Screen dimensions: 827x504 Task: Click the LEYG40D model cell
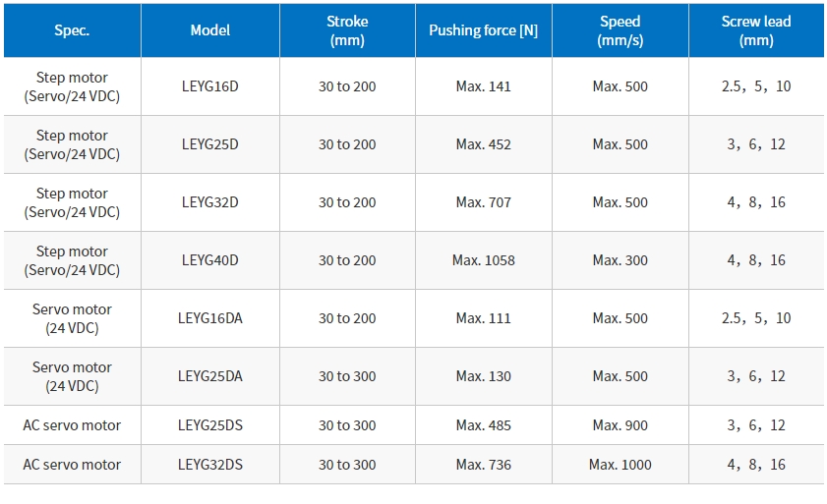click(x=210, y=260)
